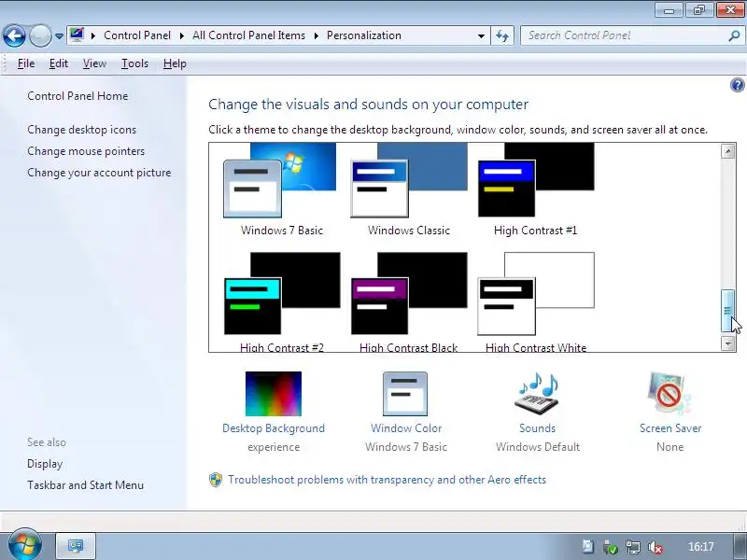The image size is (747, 560).
Task: Click the green-check security tray icon
Action: [x=611, y=547]
